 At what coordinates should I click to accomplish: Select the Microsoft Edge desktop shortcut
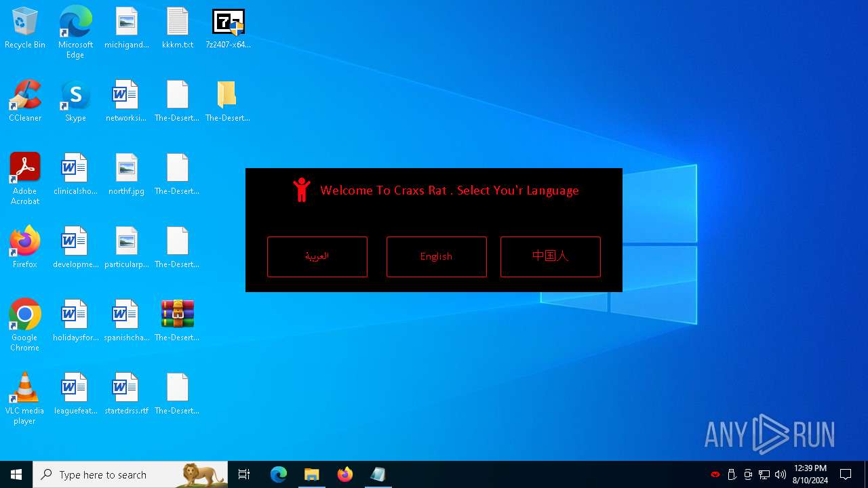pos(75,33)
